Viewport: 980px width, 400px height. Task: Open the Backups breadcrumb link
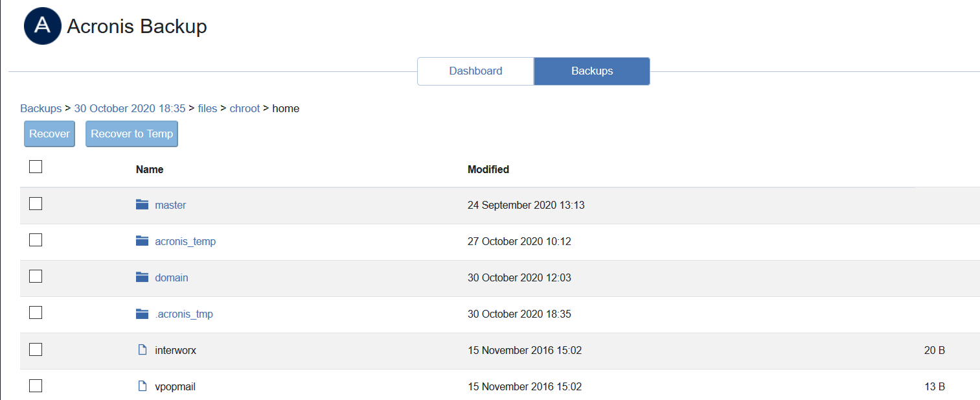tap(40, 108)
